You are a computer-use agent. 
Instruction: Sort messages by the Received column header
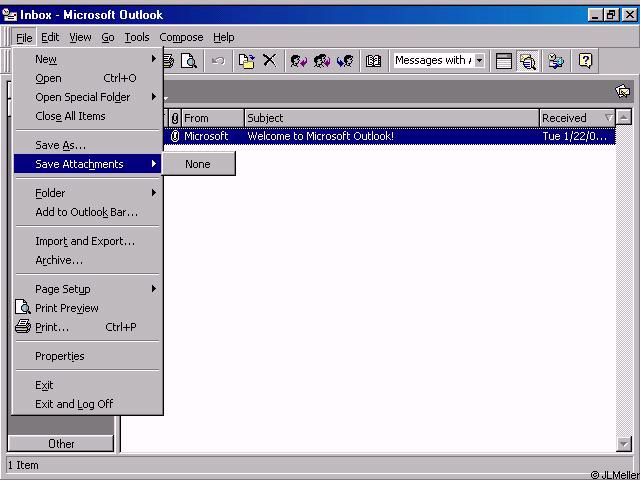pos(577,118)
